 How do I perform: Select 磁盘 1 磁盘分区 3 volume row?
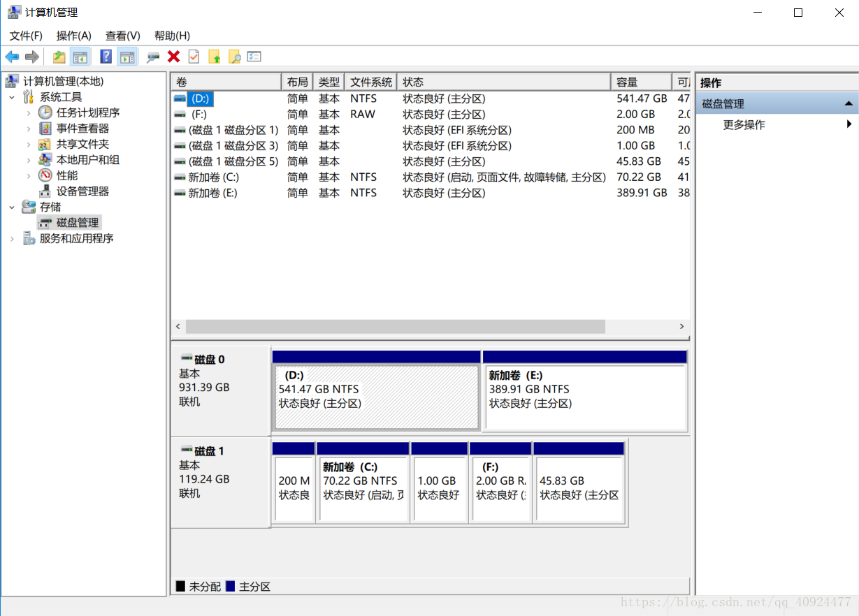tap(431, 146)
